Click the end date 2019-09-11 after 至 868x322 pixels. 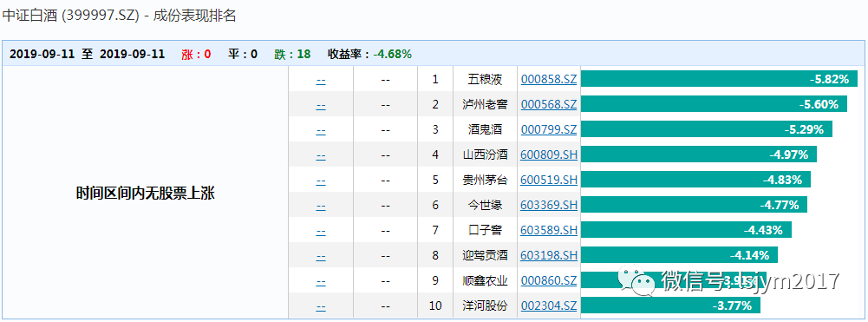tap(132, 54)
